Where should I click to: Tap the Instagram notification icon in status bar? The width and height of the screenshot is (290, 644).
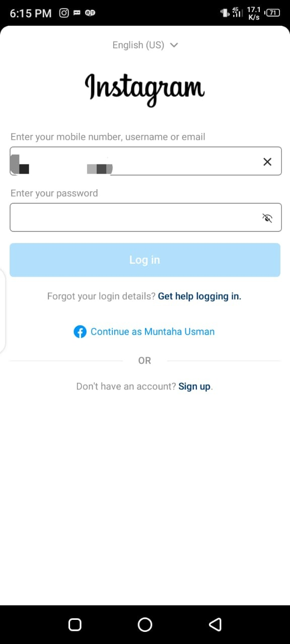[x=64, y=13]
